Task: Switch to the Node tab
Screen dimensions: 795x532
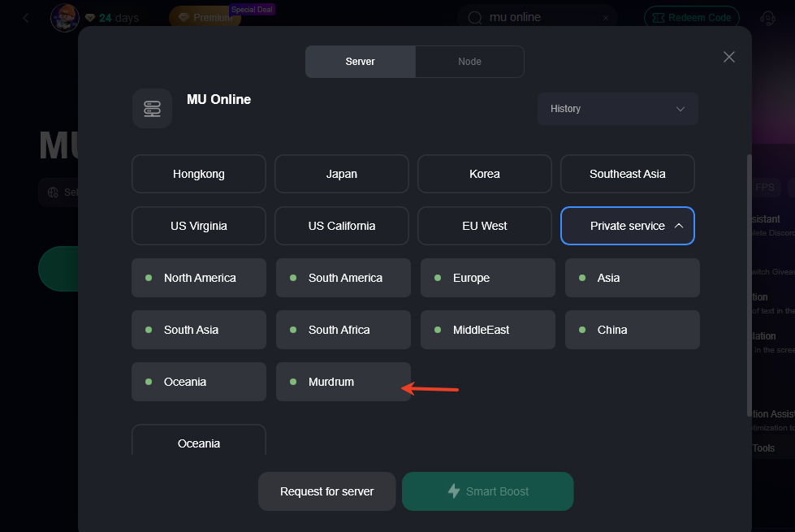Action: [469, 62]
